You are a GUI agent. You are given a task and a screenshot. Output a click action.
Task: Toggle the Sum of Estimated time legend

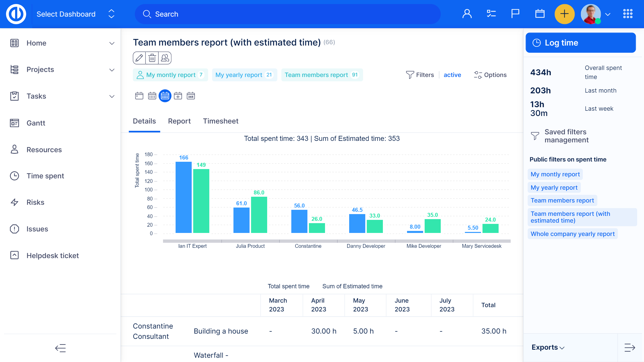(x=352, y=286)
